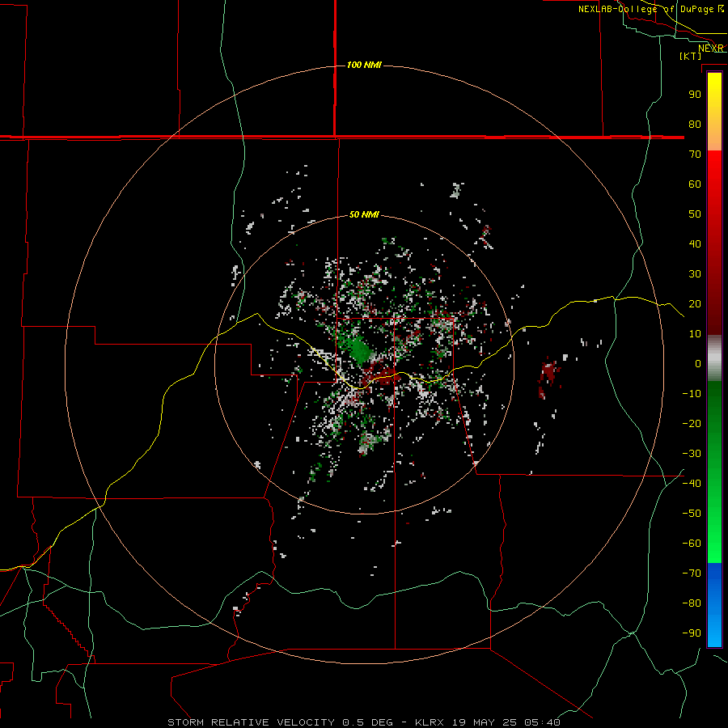This screenshot has height=728, width=728.
Task: Click the positive 30 knot scale label
Action: [x=695, y=274]
